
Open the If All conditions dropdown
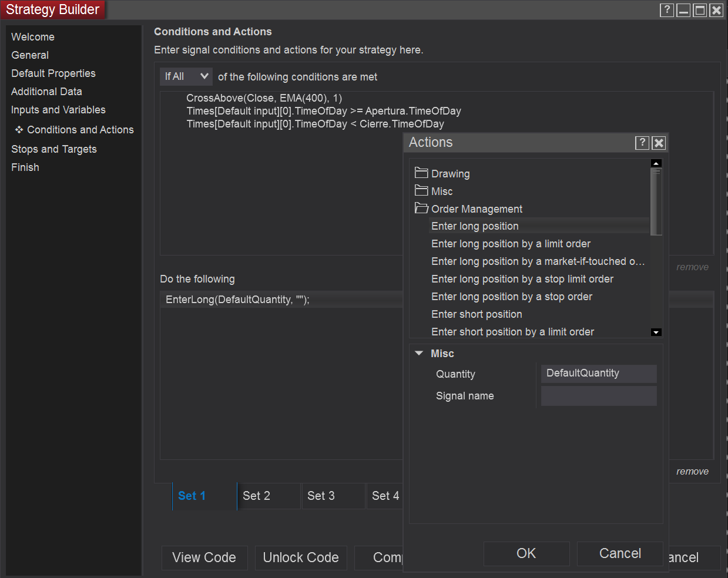(186, 76)
